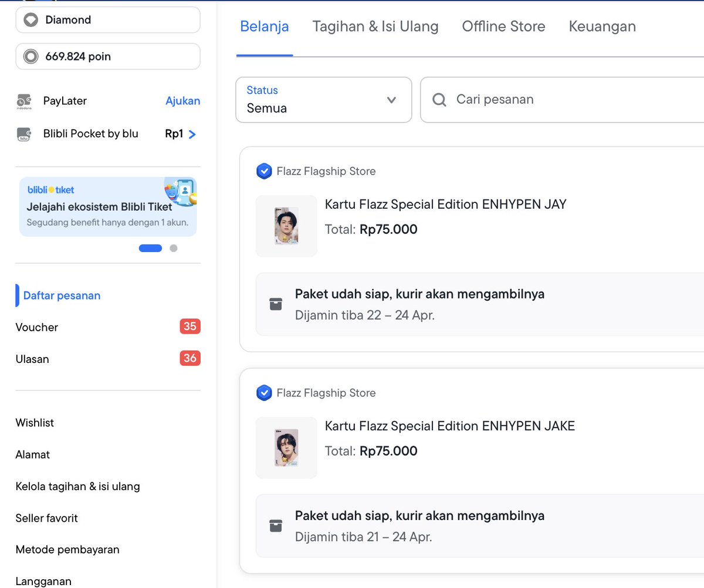Image resolution: width=704 pixels, height=588 pixels.
Task: Click JAKE order status 'Dijamin tiba 21 – 24 Apr.'
Action: pos(364,536)
